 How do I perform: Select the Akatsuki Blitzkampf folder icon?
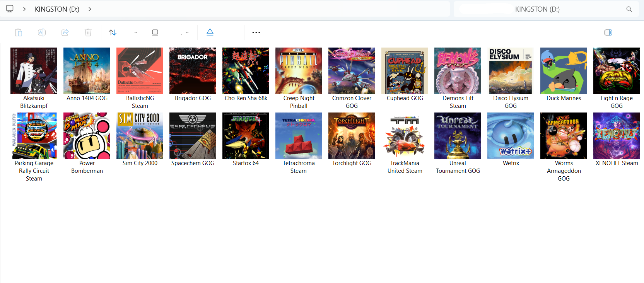click(x=34, y=71)
